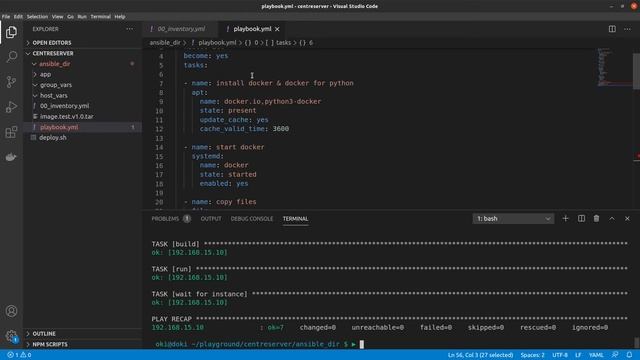Split the editor to the right
The width and height of the screenshot is (640, 360).
(x=612, y=29)
